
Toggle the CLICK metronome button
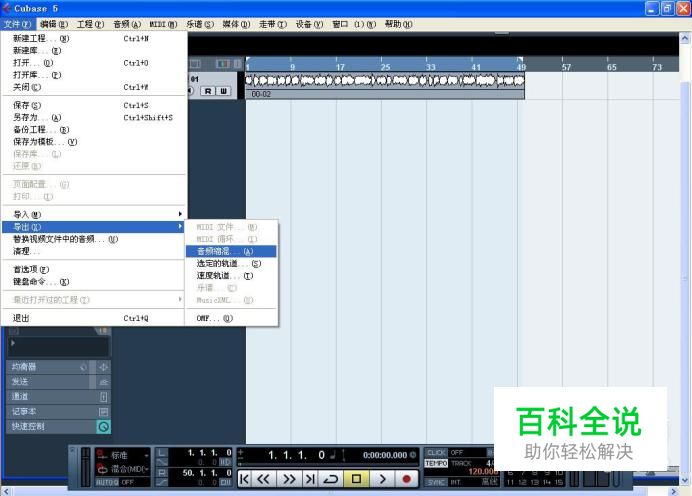click(436, 453)
